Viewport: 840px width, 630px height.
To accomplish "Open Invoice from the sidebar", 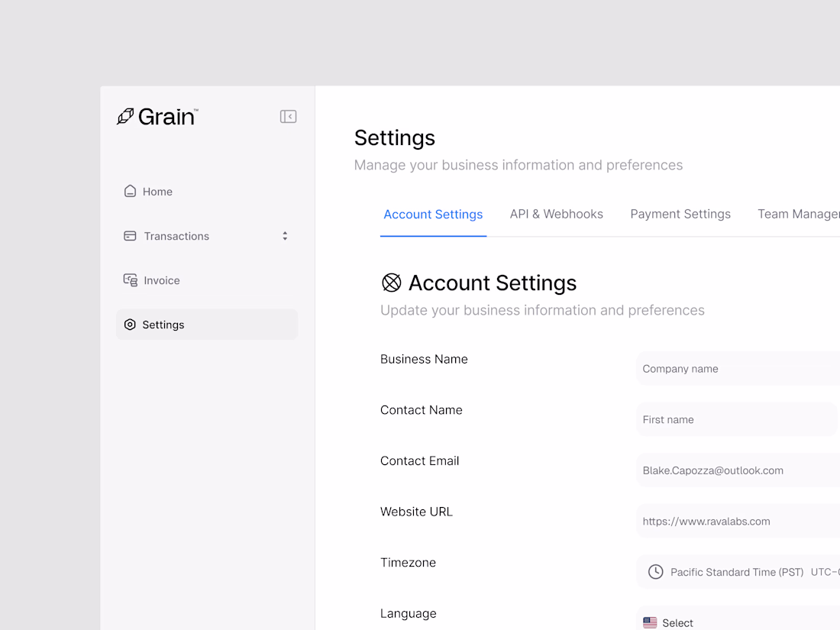I will (207, 280).
